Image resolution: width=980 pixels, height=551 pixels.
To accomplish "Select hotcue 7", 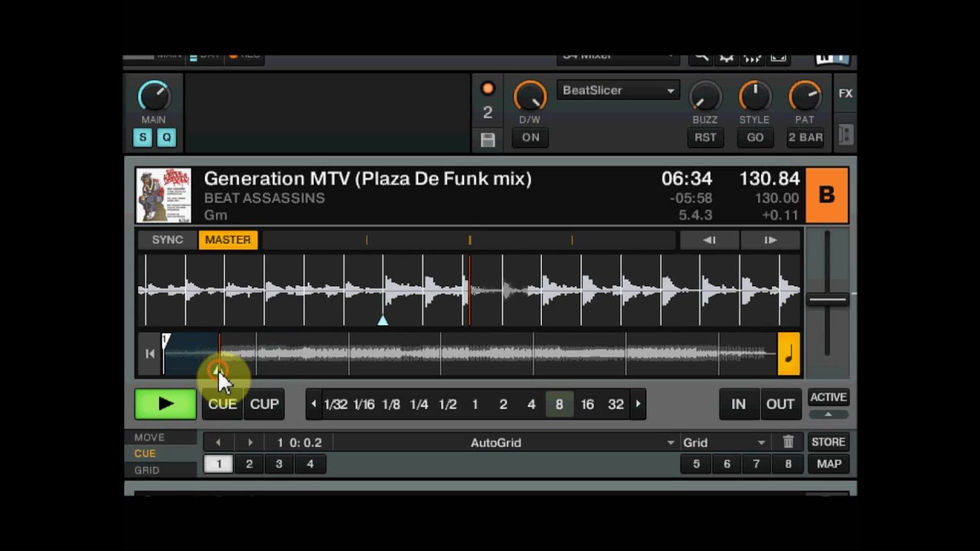I will point(756,464).
